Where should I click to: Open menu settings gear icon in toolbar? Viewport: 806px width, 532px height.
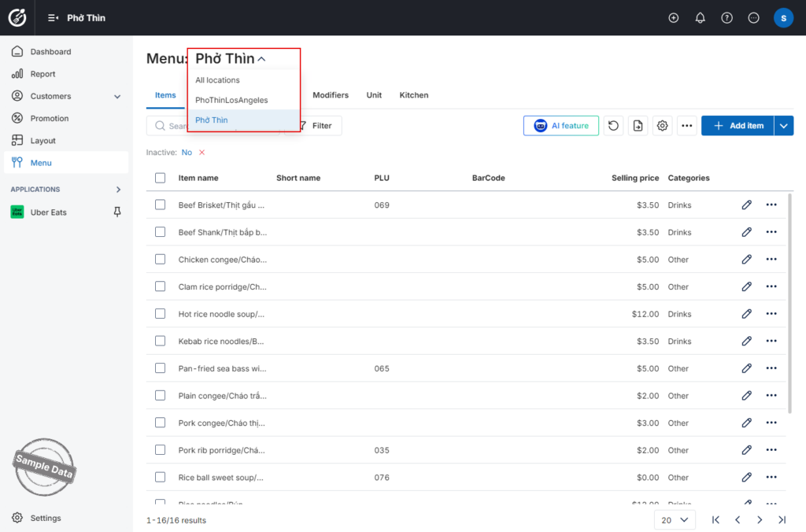pyautogui.click(x=662, y=125)
